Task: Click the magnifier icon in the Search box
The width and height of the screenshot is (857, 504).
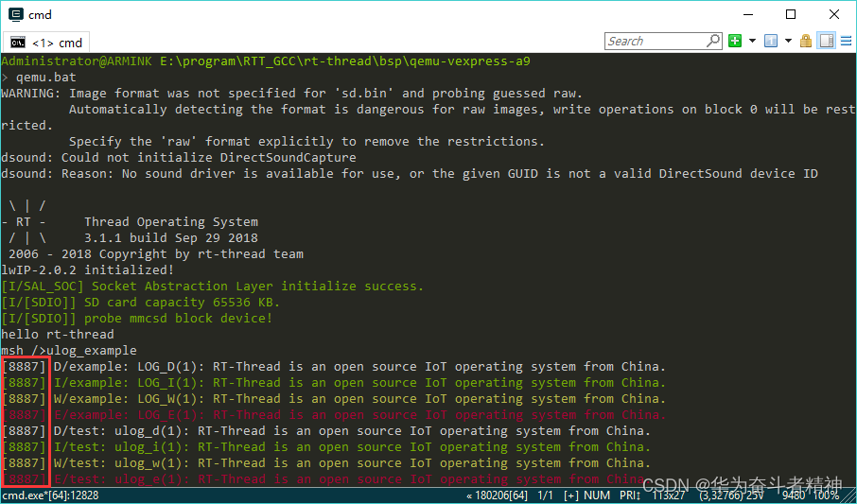Action: click(713, 41)
